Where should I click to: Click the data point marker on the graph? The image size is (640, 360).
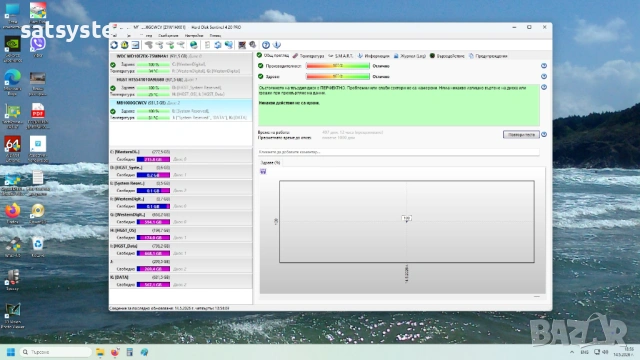407,218
